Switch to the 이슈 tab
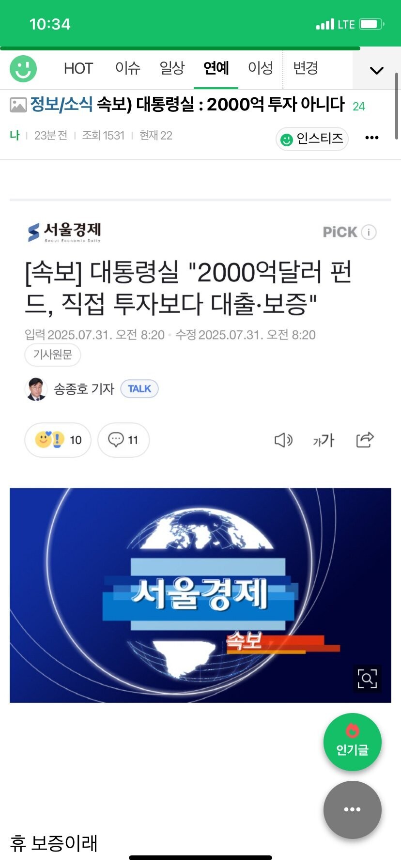This screenshot has height=868, width=401. click(128, 68)
